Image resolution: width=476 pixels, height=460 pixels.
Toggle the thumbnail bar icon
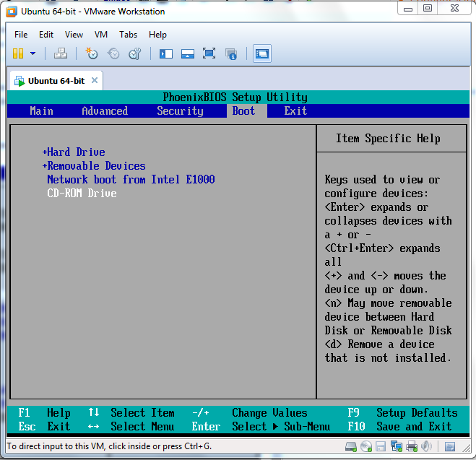(x=188, y=54)
